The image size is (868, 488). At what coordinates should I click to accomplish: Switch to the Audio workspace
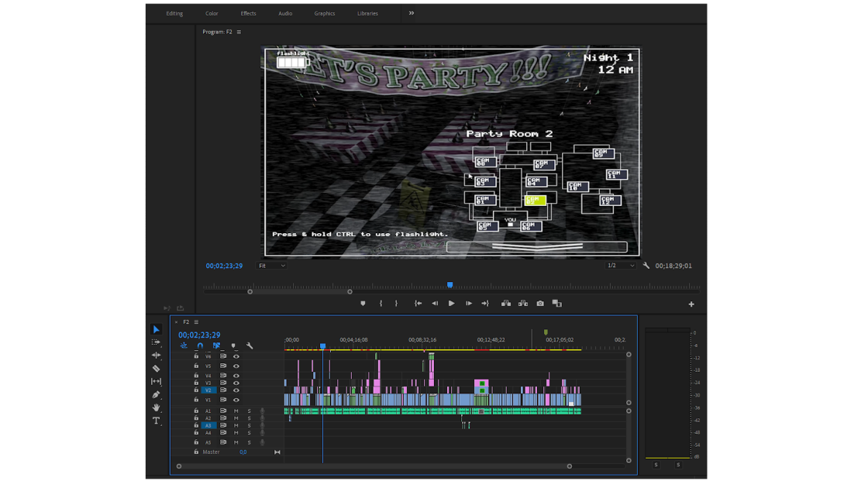285,13
